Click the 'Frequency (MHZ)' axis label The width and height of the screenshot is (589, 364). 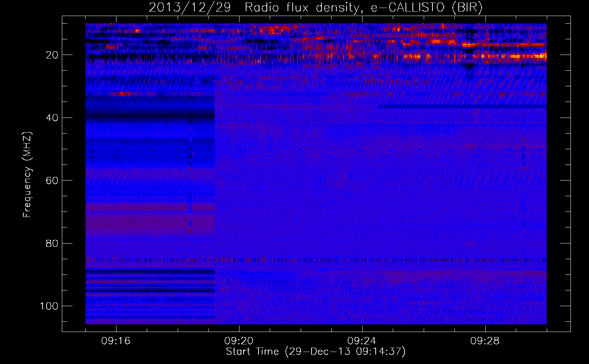click(x=27, y=174)
